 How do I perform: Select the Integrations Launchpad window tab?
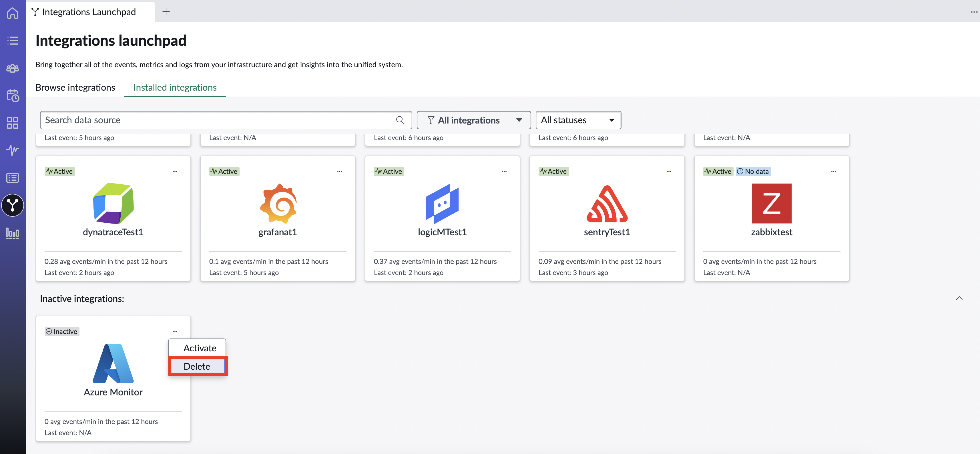point(91,12)
